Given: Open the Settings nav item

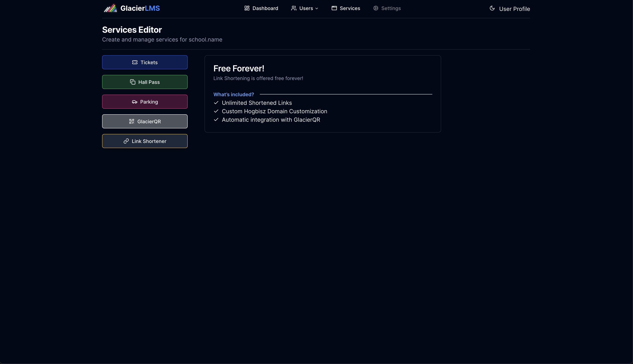Looking at the screenshot, I should coord(391,8).
